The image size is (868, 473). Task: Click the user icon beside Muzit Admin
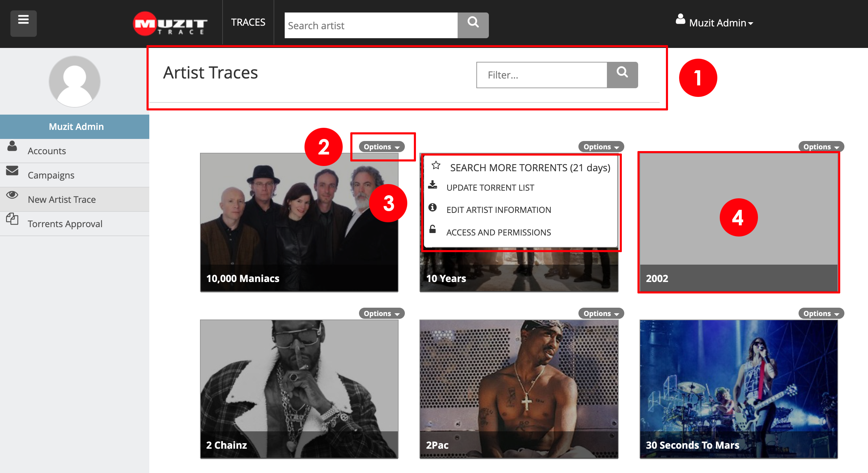[x=681, y=19]
